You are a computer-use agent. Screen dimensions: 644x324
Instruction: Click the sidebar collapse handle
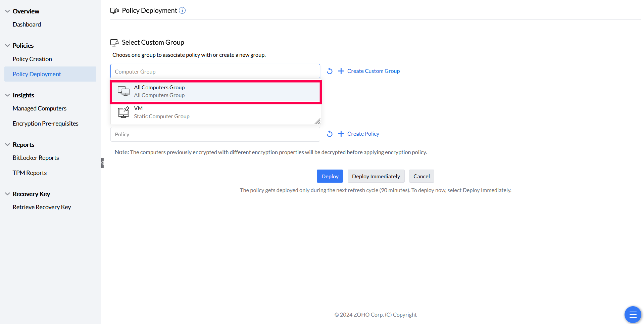coord(103,163)
